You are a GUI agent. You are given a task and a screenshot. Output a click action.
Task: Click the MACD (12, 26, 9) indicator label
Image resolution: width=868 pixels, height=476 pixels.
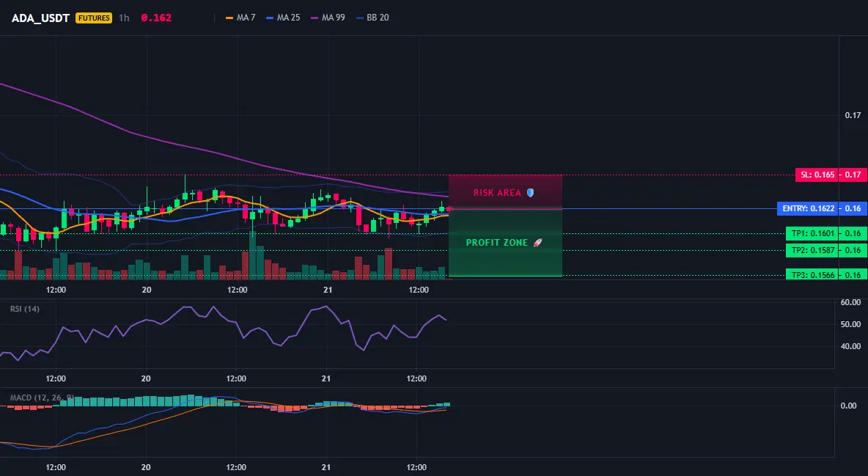42,398
